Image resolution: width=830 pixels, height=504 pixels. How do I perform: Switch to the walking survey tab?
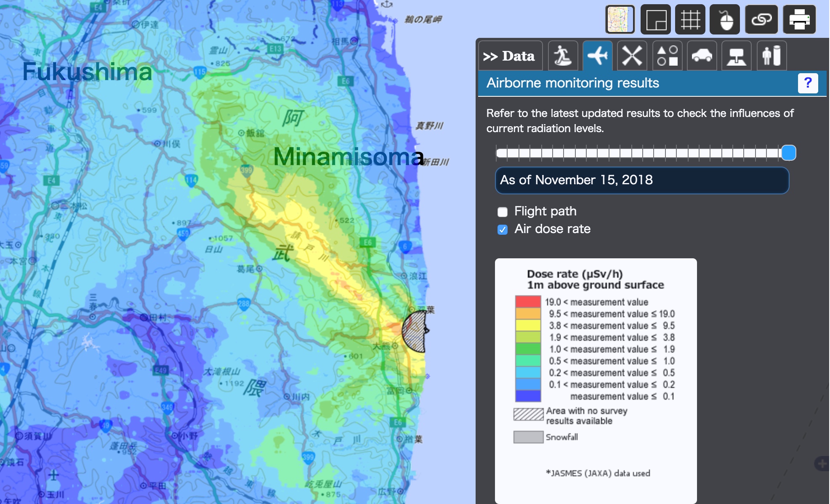tap(563, 56)
